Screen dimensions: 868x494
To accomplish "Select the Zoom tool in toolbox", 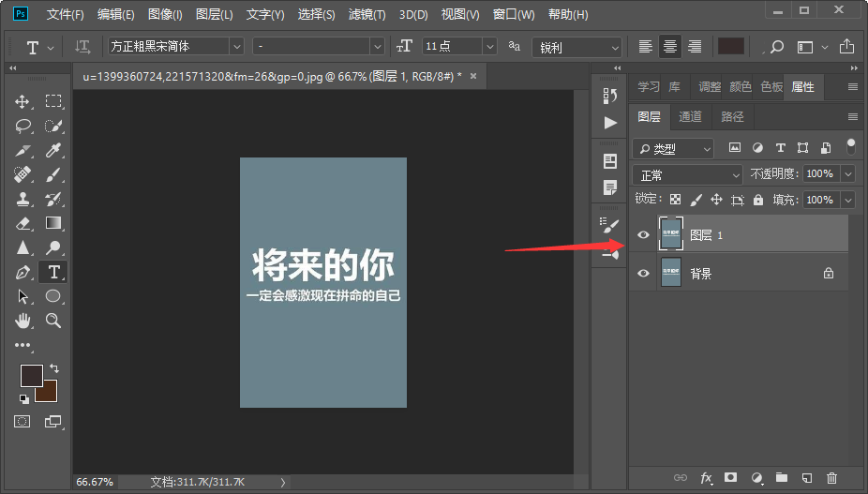I will (53, 321).
